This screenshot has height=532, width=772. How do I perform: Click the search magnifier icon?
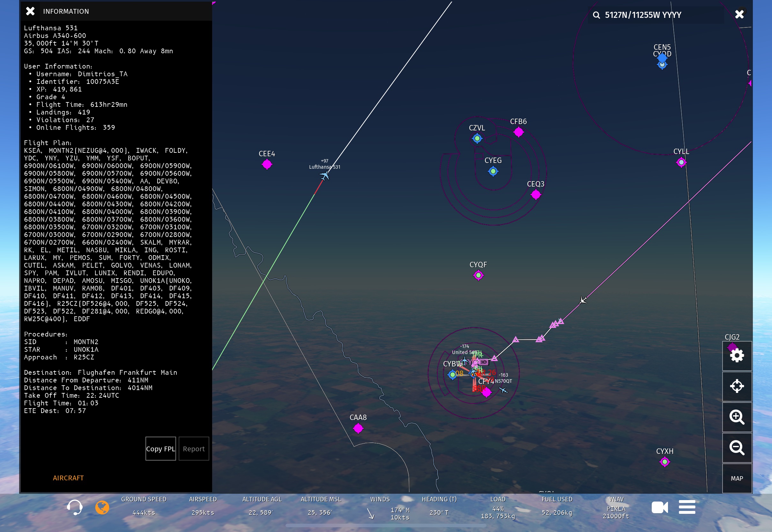coord(596,15)
